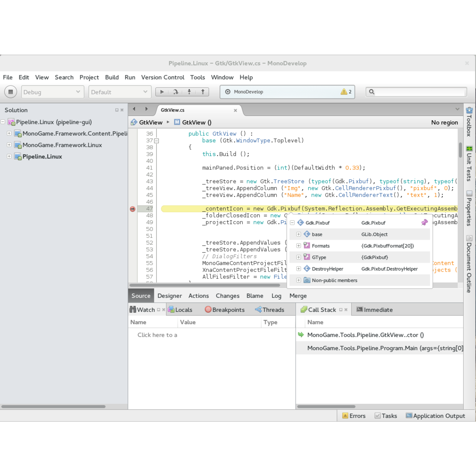This screenshot has height=476, width=476.
Task: Select the Step Into debugger icon
Action: (x=189, y=91)
